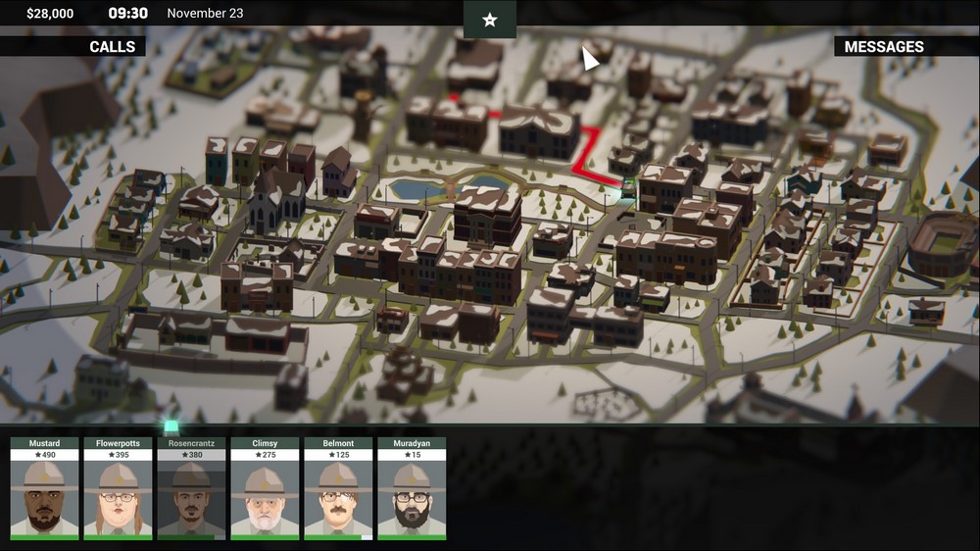This screenshot has width=980, height=551.
Task: Click Flowerpotts' 395 star rating
Action: [118, 455]
